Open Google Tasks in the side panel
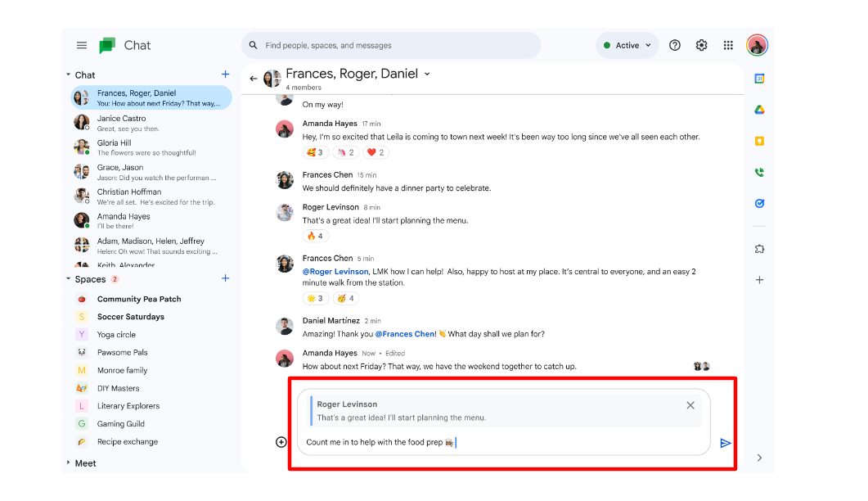The image size is (868, 501). coord(759,204)
